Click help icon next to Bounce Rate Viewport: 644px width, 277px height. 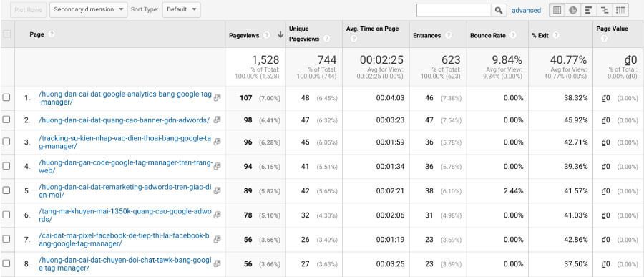coord(513,35)
